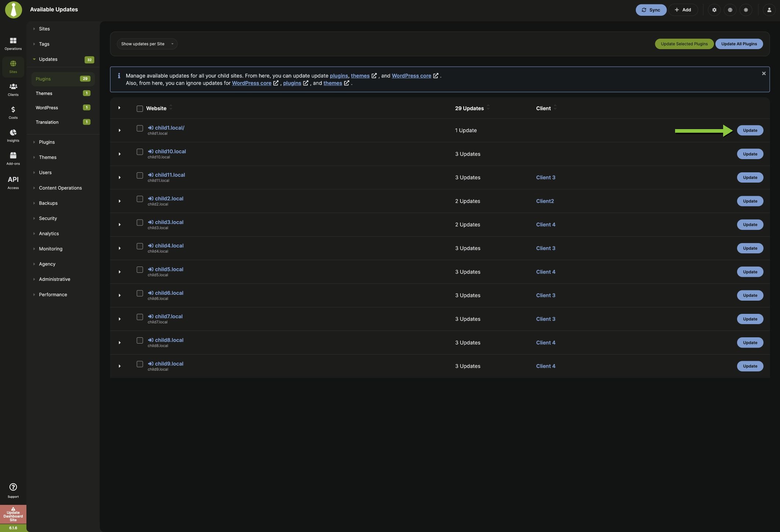Image resolution: width=780 pixels, height=532 pixels.
Task: Open the Operations section icon
Action: pos(13,43)
